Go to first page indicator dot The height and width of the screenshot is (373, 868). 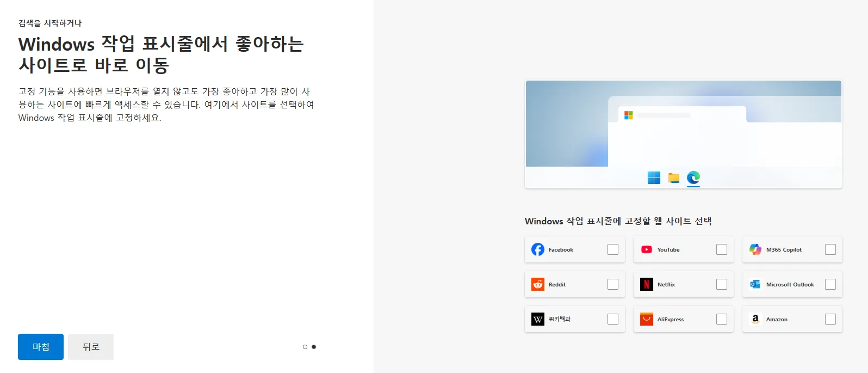[305, 347]
